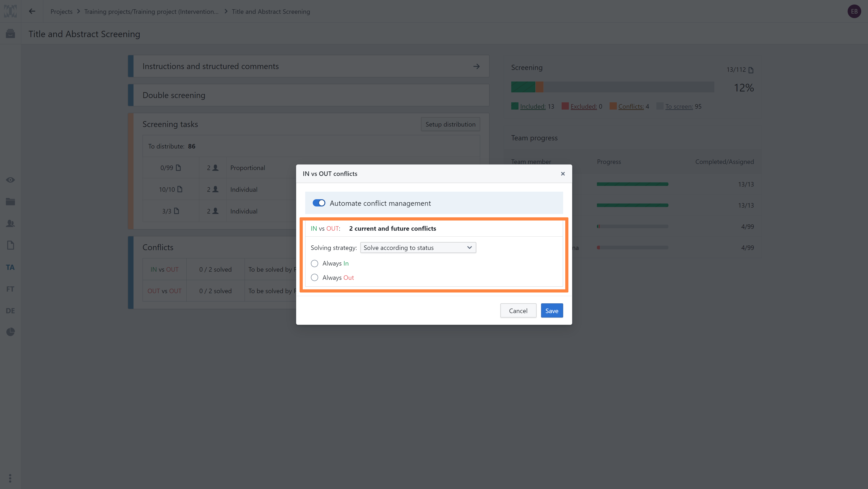Open the three-dot menu at sidebar bottom
Viewport: 868px width, 489px height.
[x=10, y=478]
